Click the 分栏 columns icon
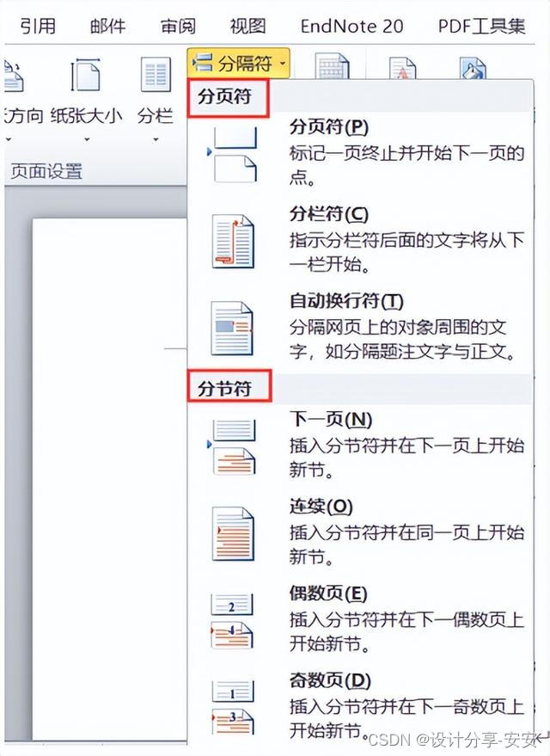The height and width of the screenshot is (756, 550). (156, 75)
